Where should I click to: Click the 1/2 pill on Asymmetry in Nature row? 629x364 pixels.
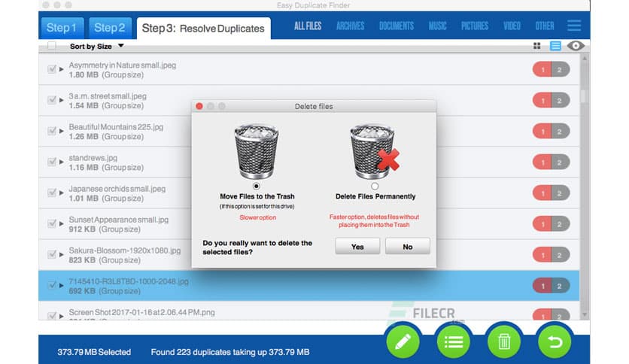pyautogui.click(x=552, y=70)
